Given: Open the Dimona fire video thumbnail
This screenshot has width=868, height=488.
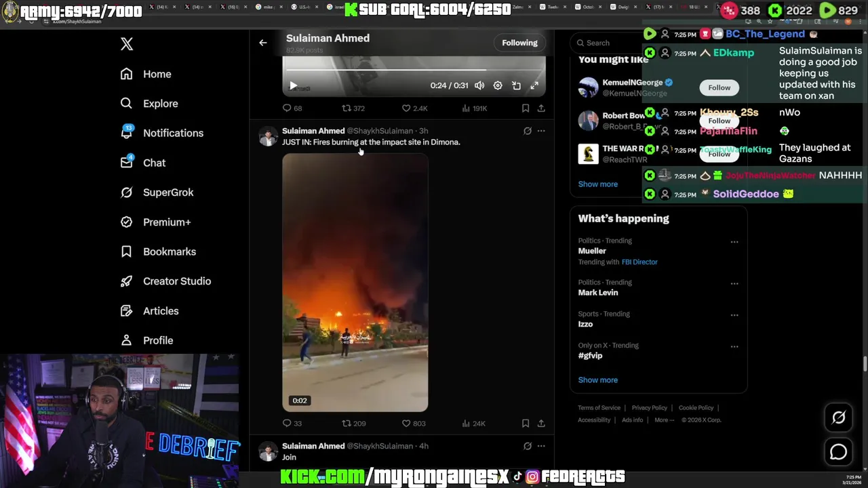Looking at the screenshot, I should point(355,283).
